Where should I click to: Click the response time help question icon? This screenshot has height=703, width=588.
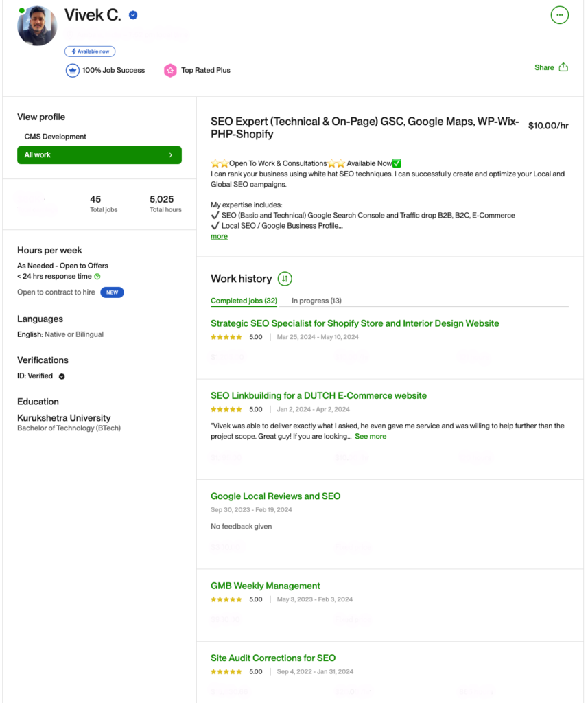tap(97, 277)
